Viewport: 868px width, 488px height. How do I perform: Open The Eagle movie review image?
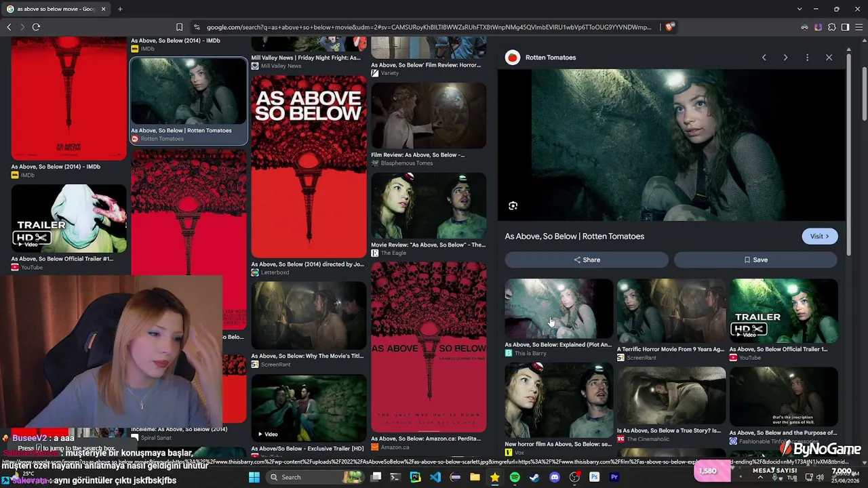(x=429, y=206)
